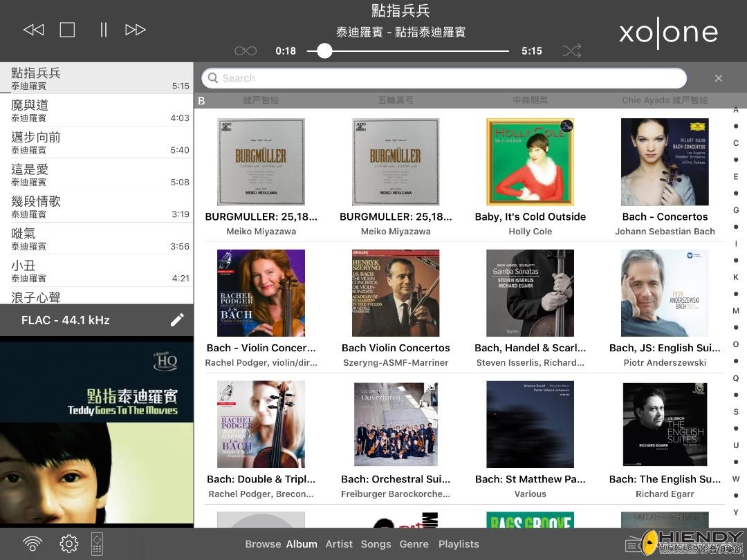Jump to letter U in the index
The width and height of the screenshot is (747, 560).
[x=736, y=445]
